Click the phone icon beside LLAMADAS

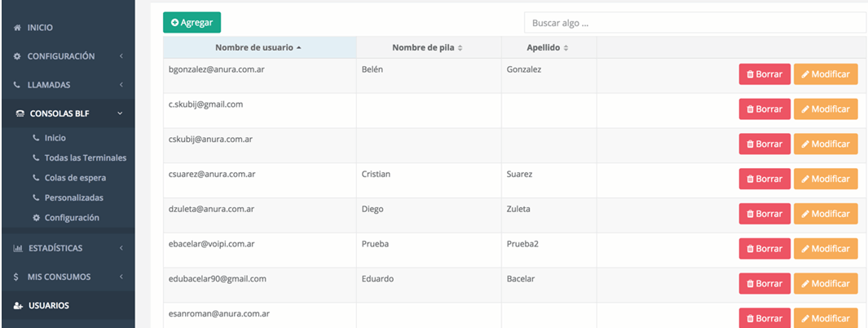point(18,85)
